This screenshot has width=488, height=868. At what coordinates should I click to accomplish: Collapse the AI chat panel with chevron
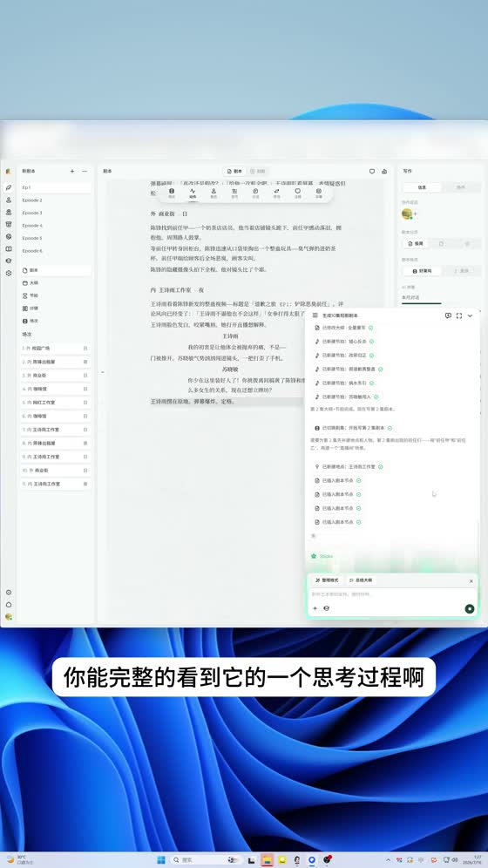(471, 315)
